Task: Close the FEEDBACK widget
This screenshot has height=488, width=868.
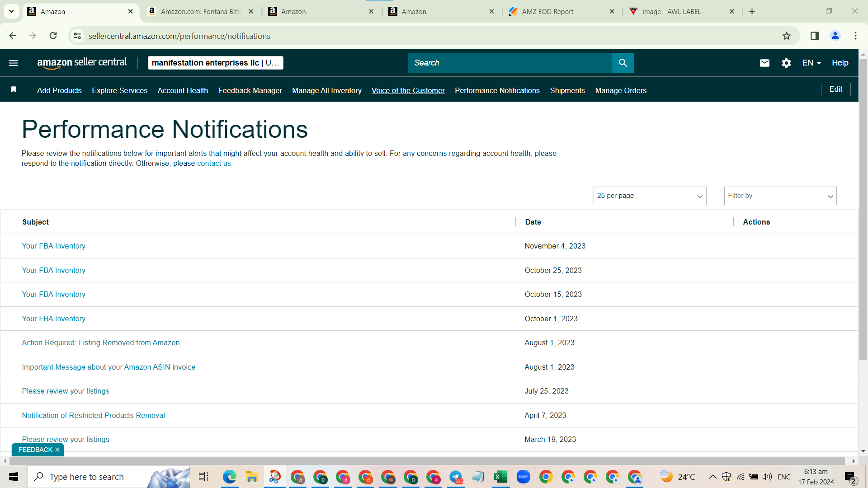Action: point(57,450)
